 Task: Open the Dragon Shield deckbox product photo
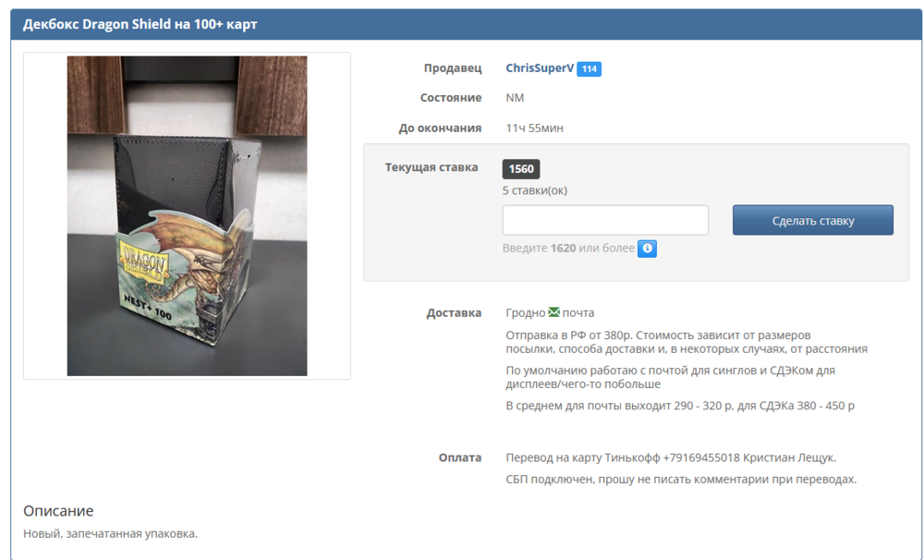(187, 215)
